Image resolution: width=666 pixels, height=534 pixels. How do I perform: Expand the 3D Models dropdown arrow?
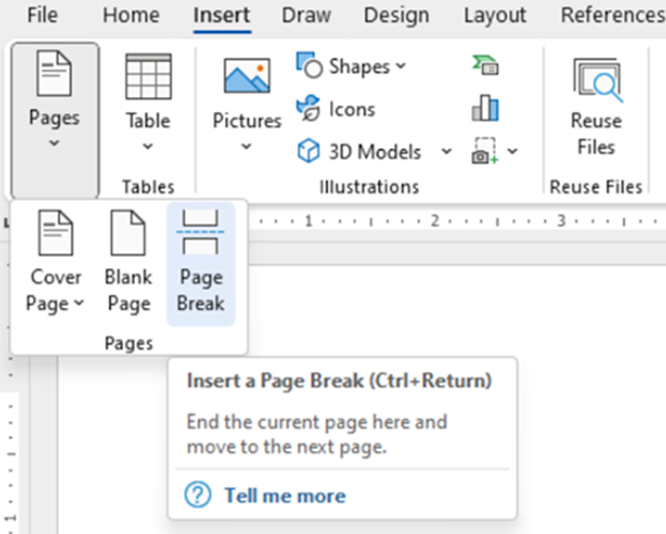coord(447,152)
